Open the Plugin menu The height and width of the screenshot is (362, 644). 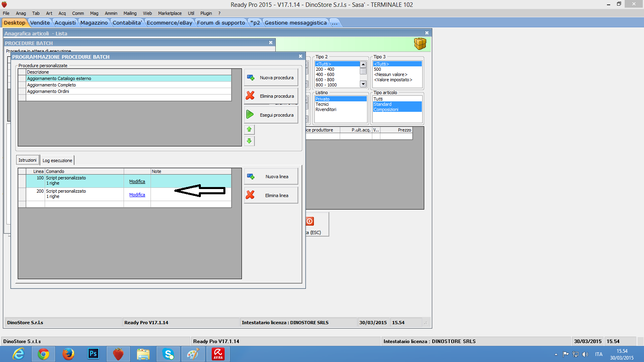coord(206,13)
